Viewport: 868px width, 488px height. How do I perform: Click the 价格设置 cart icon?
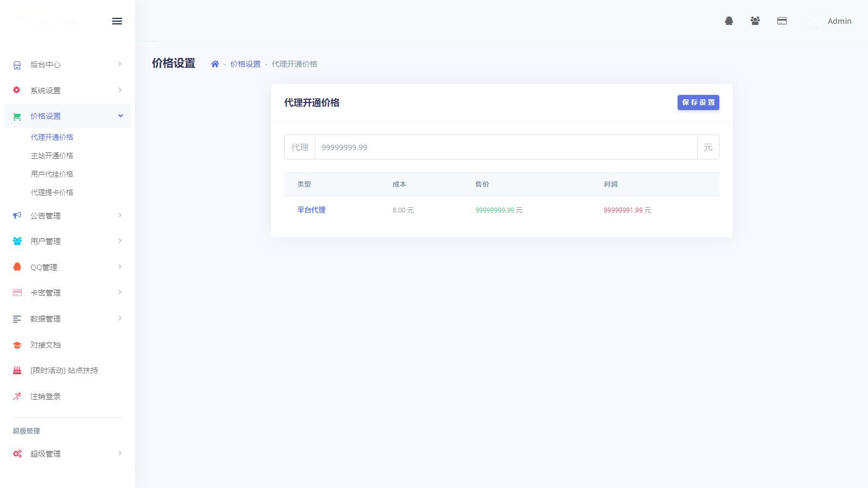click(x=17, y=116)
